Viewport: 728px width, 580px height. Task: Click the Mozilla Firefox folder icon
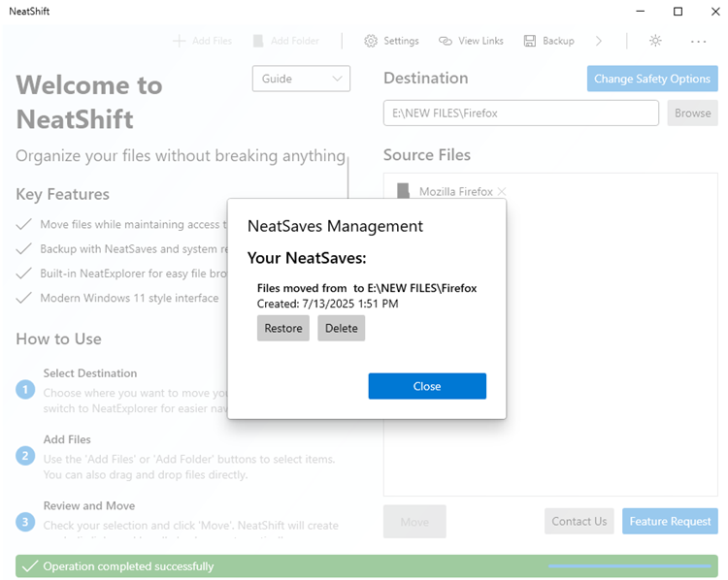[404, 191]
